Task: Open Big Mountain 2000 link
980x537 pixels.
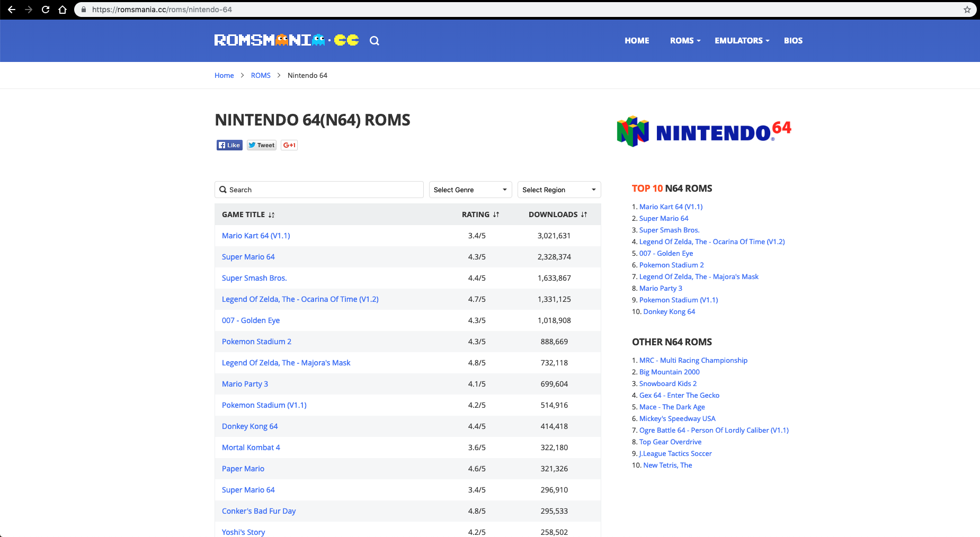Action: point(670,372)
